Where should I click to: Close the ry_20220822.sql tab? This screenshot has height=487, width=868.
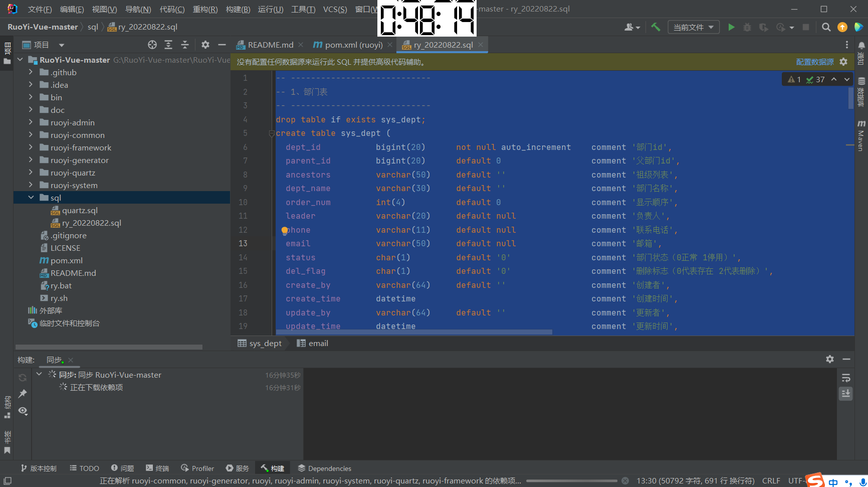(481, 45)
